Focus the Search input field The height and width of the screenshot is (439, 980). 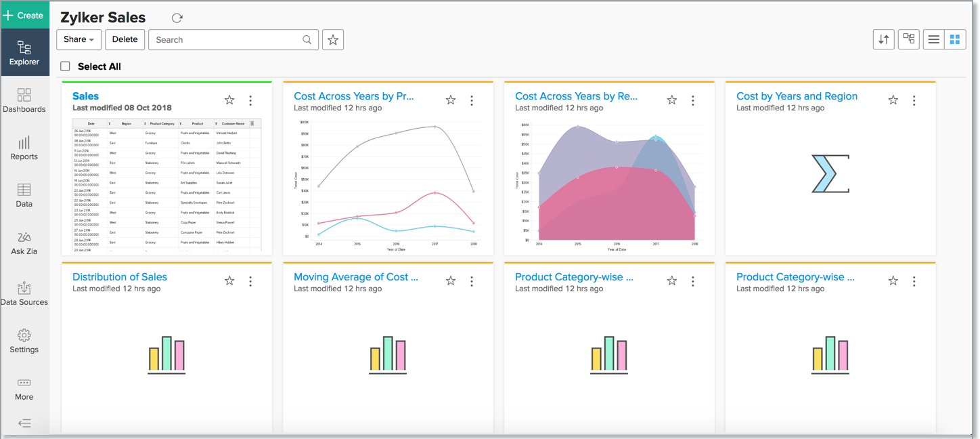coord(227,40)
